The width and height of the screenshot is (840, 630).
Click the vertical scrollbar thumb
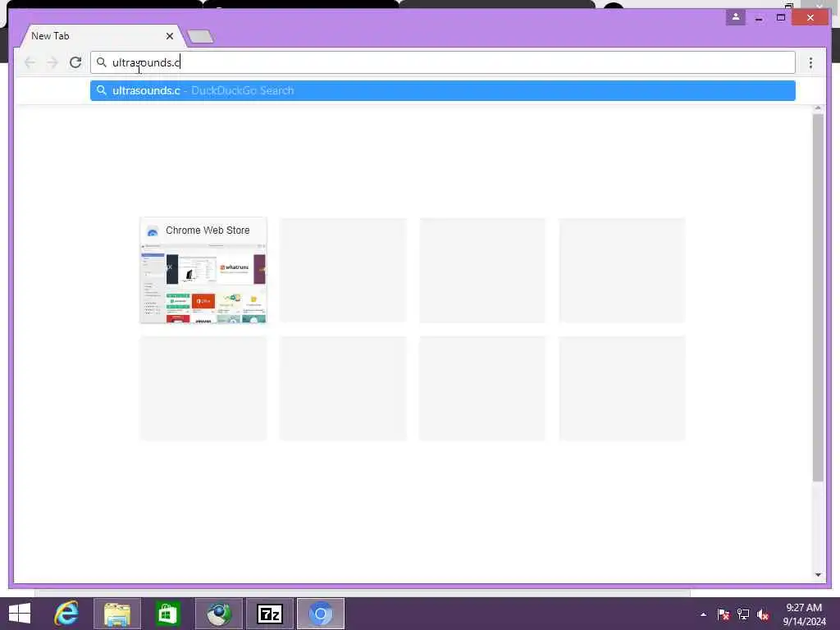pyautogui.click(x=818, y=297)
